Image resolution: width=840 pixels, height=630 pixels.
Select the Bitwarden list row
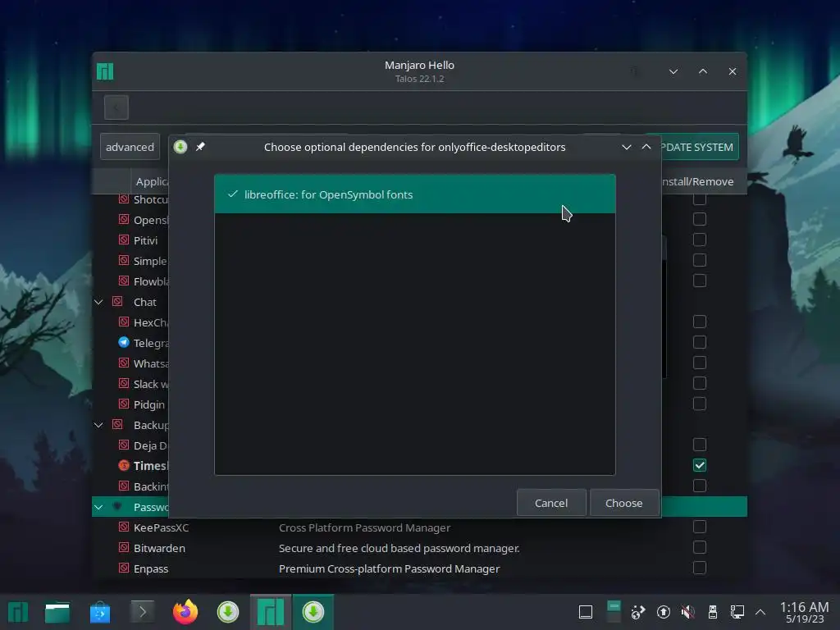click(x=419, y=548)
